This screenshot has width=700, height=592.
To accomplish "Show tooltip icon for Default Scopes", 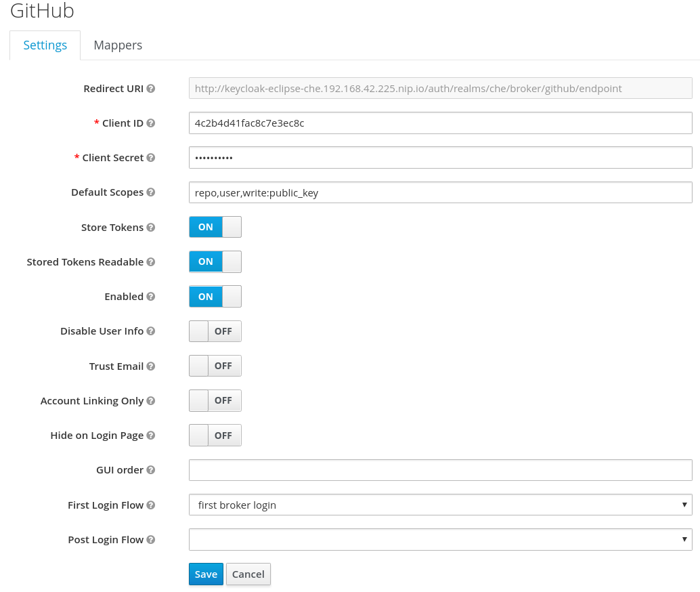I will coord(151,192).
